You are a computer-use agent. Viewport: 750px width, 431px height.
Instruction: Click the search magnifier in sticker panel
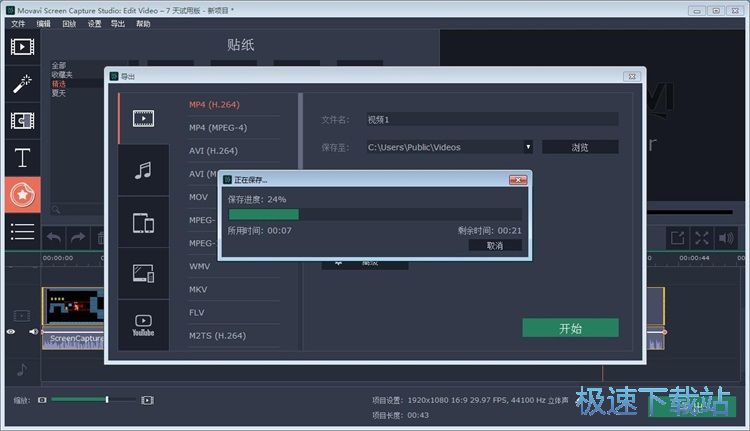[56, 210]
